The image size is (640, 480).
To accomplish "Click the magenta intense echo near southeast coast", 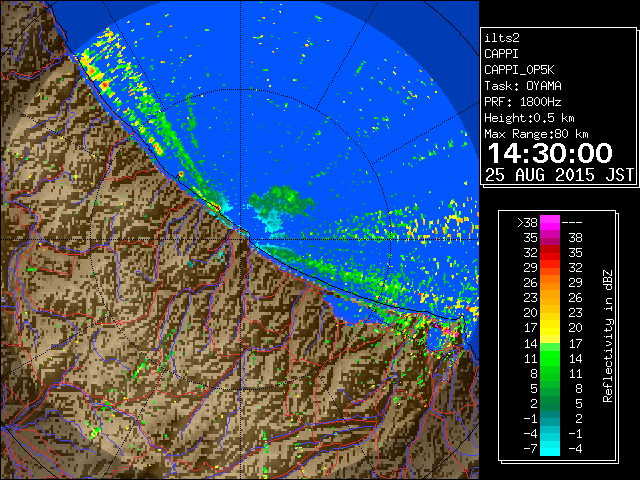I will pyautogui.click(x=447, y=330).
